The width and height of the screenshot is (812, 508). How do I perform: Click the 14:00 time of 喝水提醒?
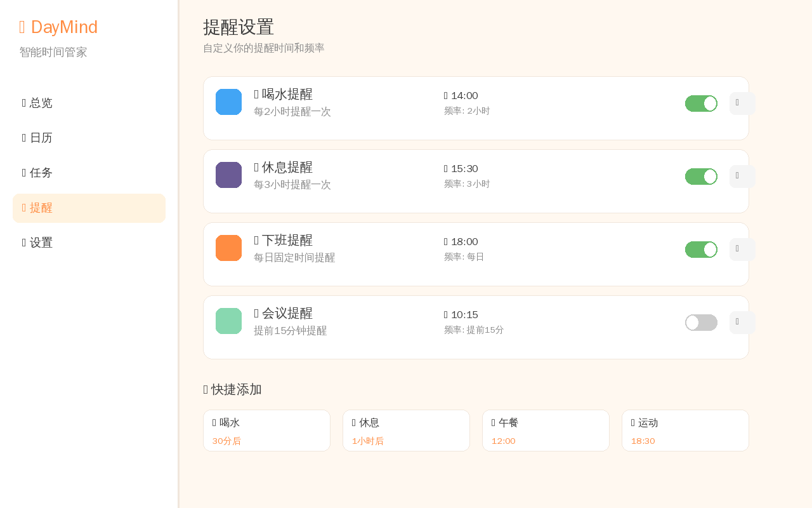point(461,96)
